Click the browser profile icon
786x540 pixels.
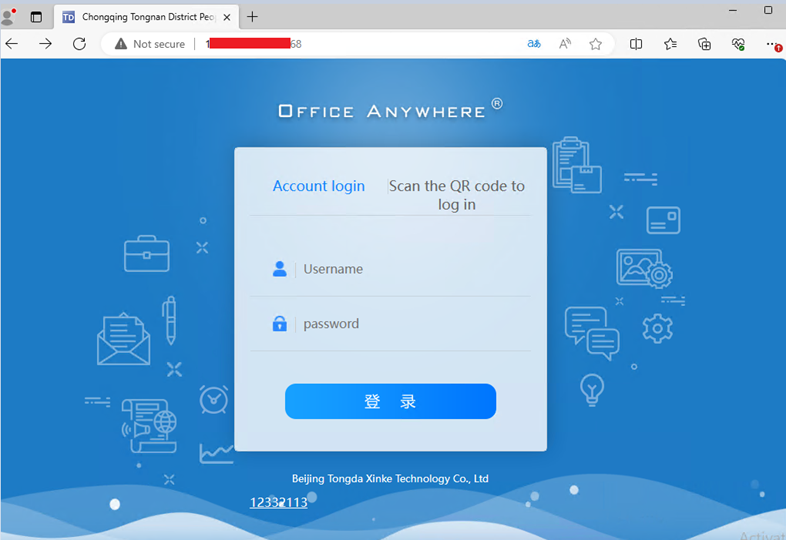pos(9,17)
